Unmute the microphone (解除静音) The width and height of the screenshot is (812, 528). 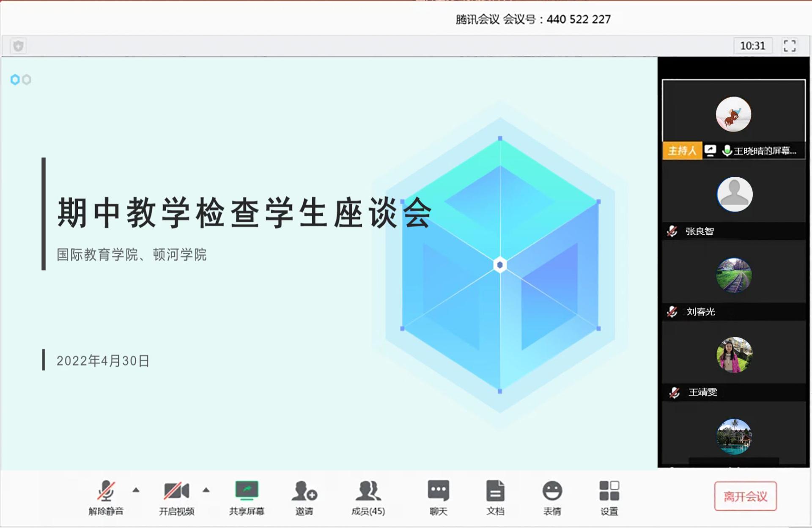pos(106,498)
